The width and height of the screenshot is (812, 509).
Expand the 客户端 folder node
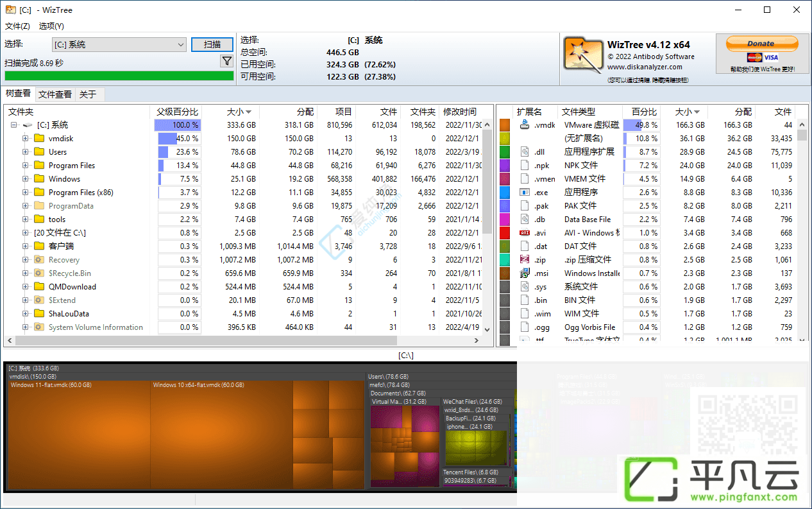(25, 246)
